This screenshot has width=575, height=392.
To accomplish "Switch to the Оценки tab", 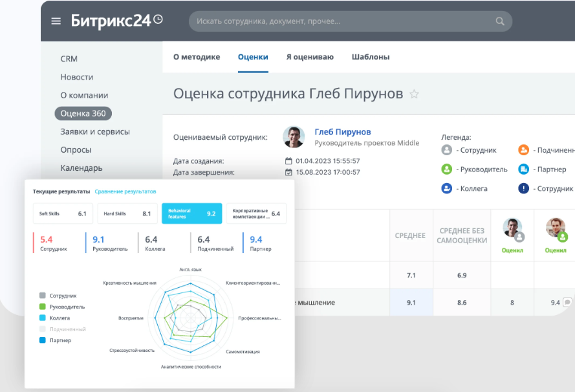I will pos(253,57).
